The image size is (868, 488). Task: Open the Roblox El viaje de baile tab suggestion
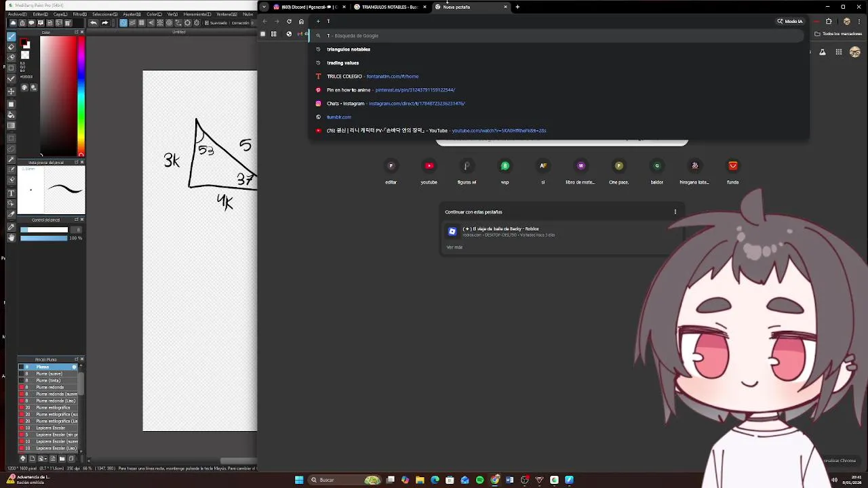click(x=561, y=232)
